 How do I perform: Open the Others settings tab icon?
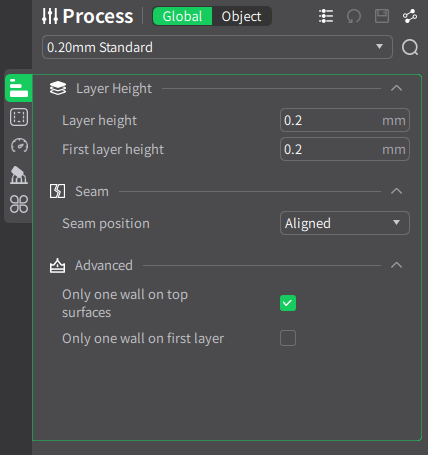click(19, 204)
